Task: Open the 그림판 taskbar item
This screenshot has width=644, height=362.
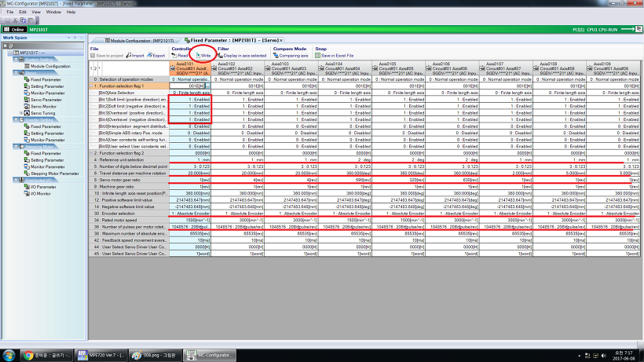Action: tap(154, 355)
